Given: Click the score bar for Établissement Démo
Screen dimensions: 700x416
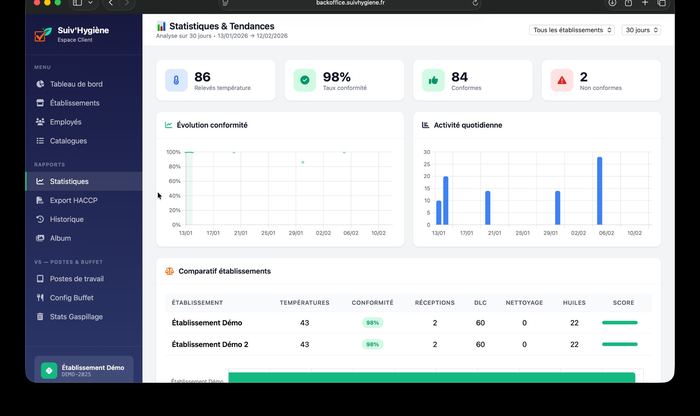Looking at the screenshot, I should 620,322.
